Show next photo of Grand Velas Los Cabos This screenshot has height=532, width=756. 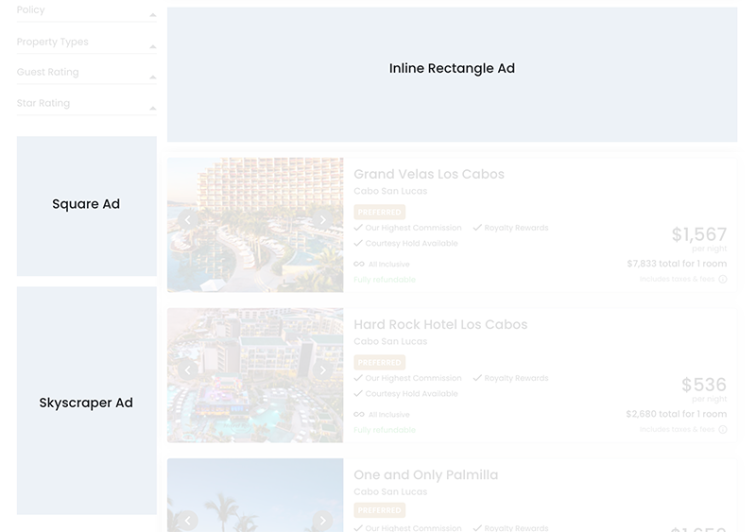[322, 220]
